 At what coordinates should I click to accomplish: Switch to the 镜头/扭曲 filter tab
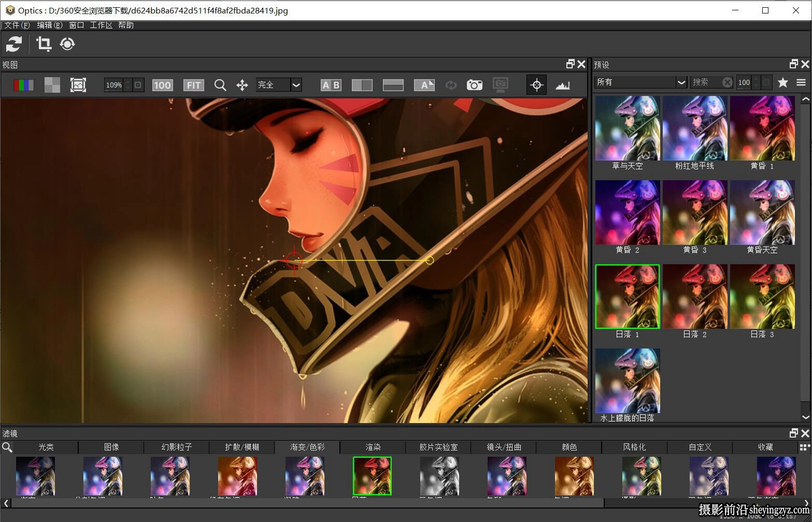[504, 447]
